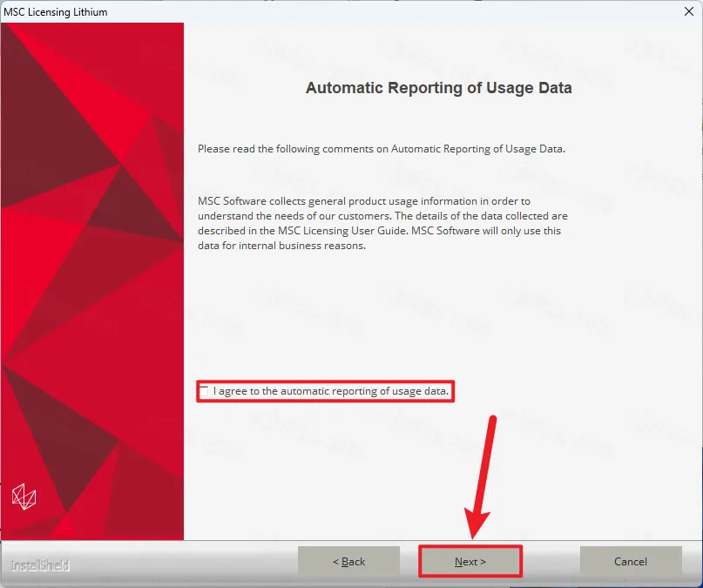703x588 pixels.
Task: Click the InstallShield branding label
Action: 40,566
